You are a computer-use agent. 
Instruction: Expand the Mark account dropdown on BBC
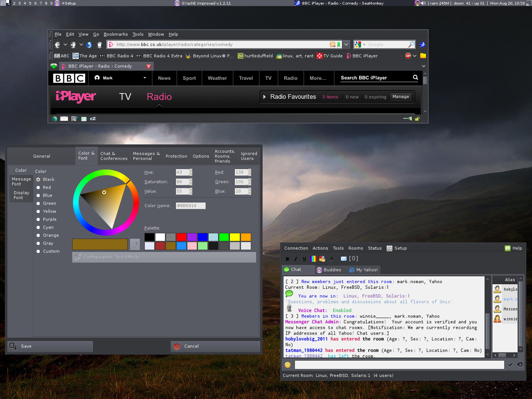click(x=145, y=78)
